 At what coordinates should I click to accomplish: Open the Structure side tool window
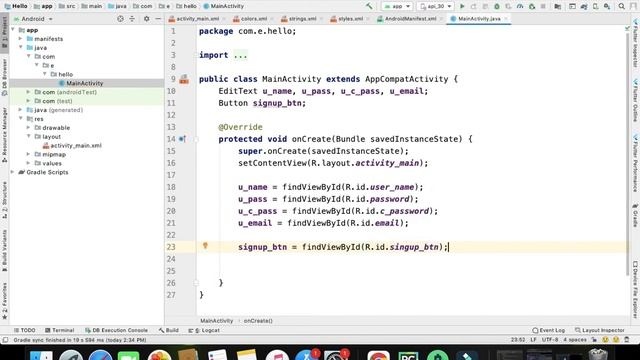click(4, 199)
